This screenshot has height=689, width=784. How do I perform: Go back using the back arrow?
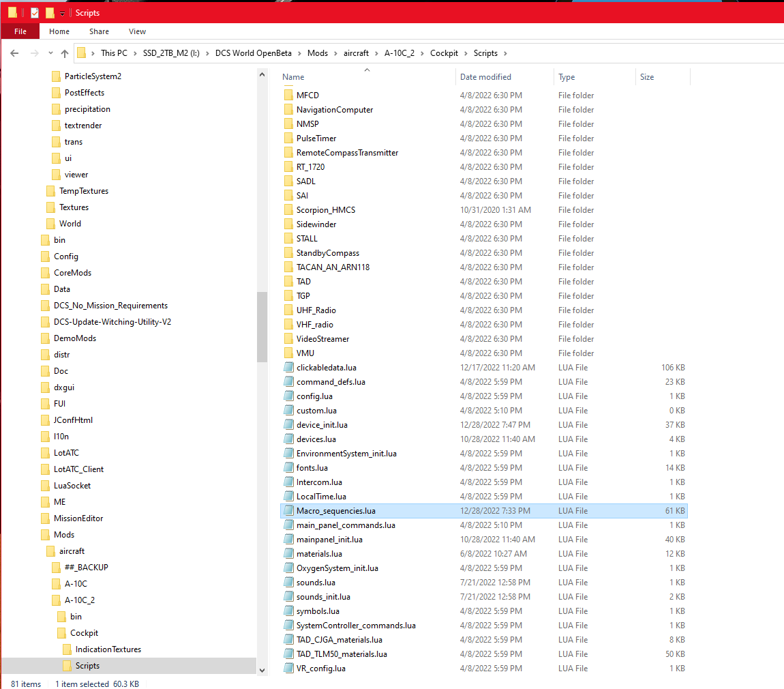(x=15, y=53)
